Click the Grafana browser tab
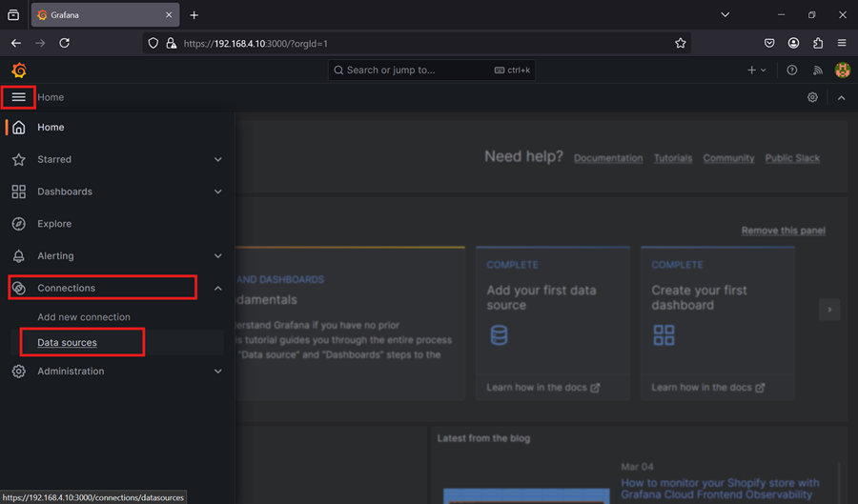This screenshot has width=858, height=504. [104, 14]
